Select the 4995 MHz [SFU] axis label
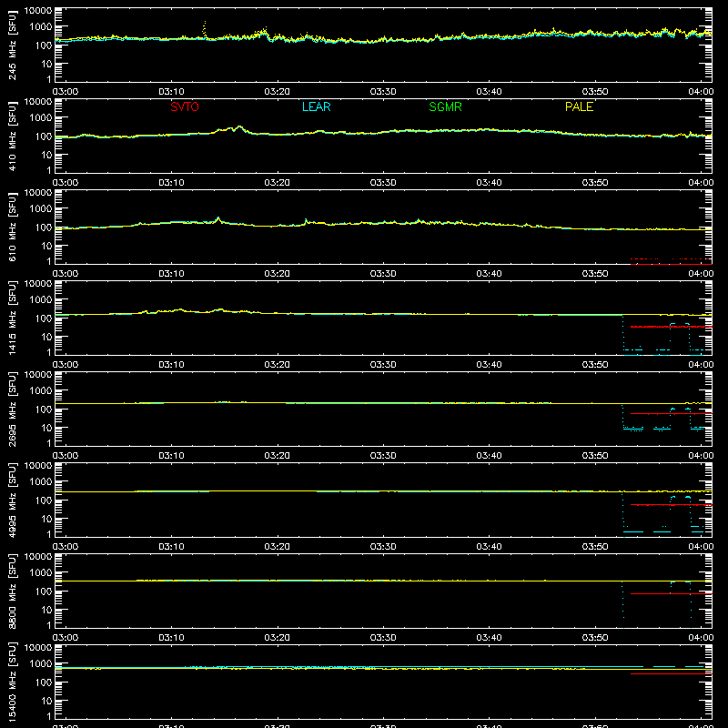This screenshot has height=728, width=728. click(12, 500)
